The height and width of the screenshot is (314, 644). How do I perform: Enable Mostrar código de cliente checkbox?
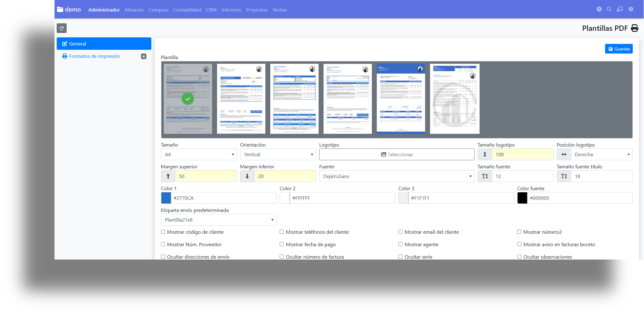coord(163,232)
